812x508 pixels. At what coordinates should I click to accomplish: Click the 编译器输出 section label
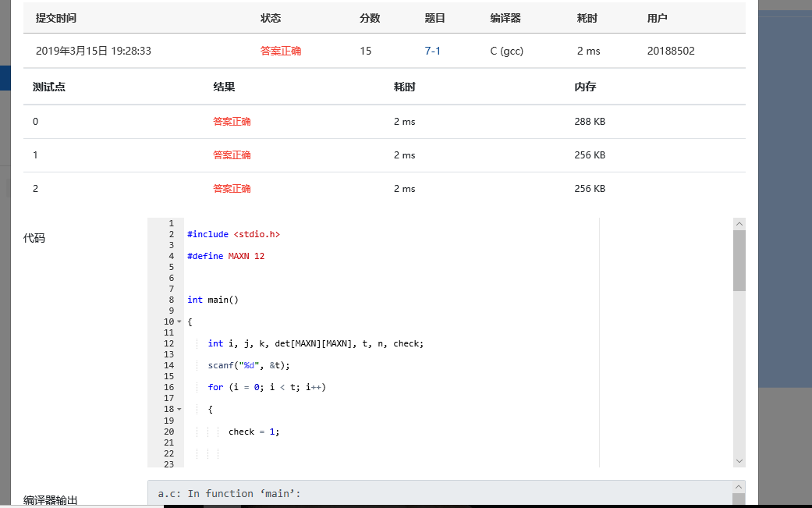coord(50,500)
